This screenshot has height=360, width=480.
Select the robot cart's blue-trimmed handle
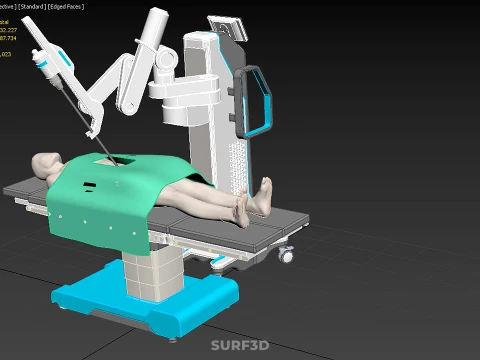[x=253, y=102]
